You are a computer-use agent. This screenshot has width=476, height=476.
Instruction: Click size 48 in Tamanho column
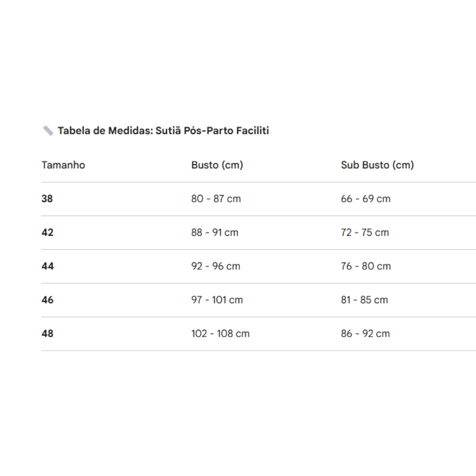tap(47, 333)
